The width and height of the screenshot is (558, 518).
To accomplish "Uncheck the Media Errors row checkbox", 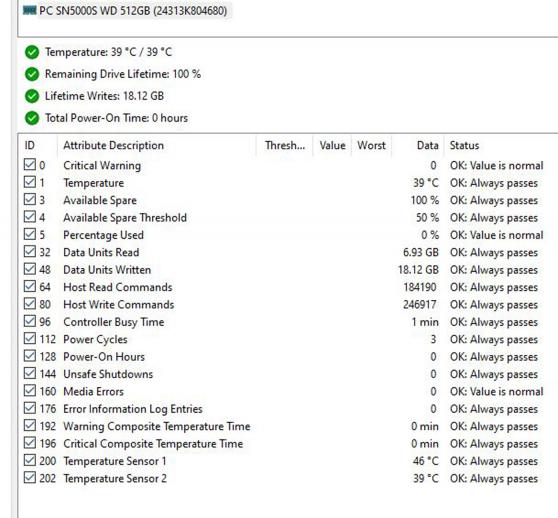I will (30, 391).
